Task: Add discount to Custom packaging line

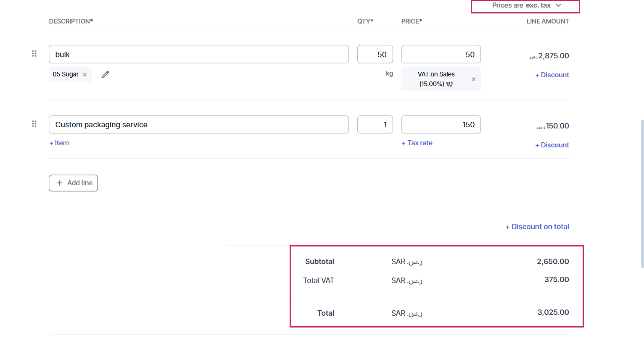Action: coord(552,145)
